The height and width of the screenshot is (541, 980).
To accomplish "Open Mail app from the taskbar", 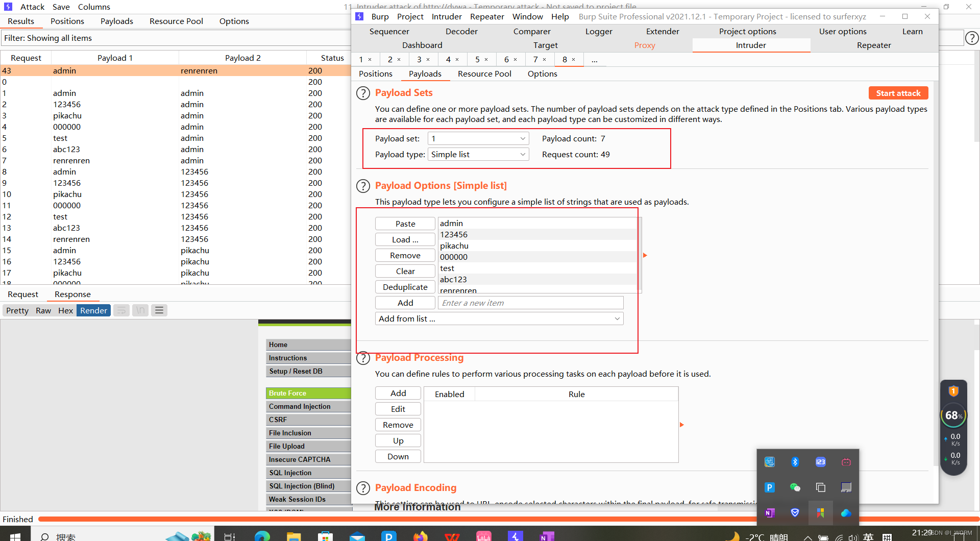I will 357,536.
